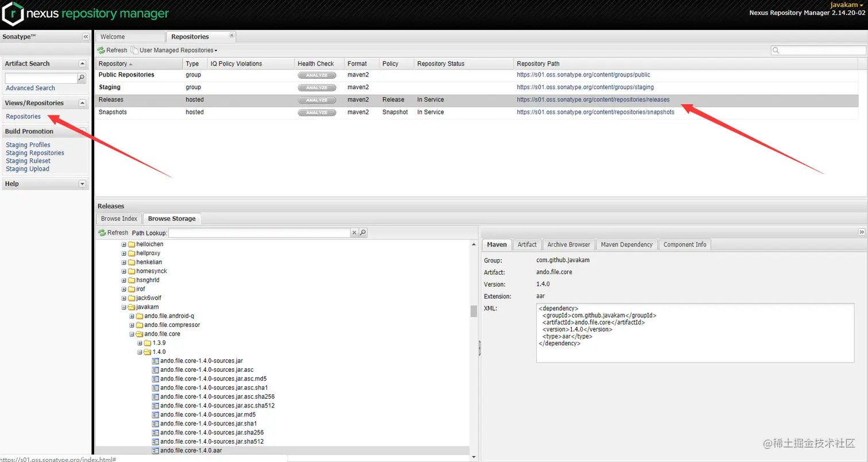Click the folder icon next to henkelian
Screen dimensions: 868x462
tap(131, 262)
